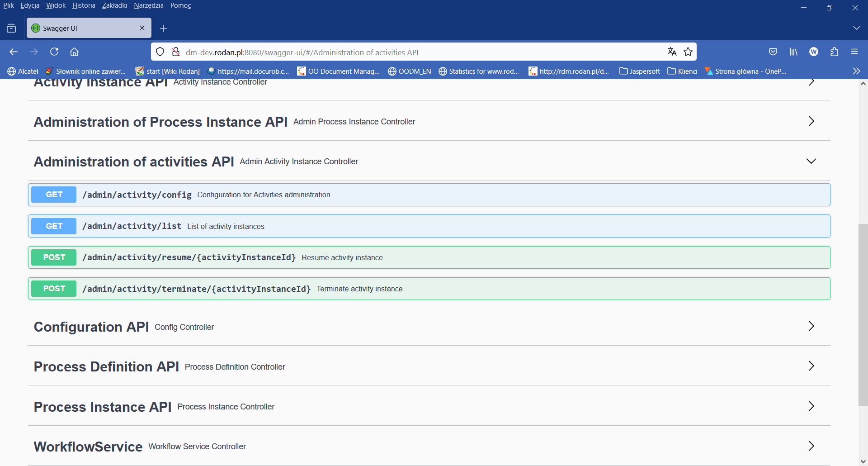Open the Zakładki menu
Image resolution: width=868 pixels, height=466 pixels.
coord(114,5)
